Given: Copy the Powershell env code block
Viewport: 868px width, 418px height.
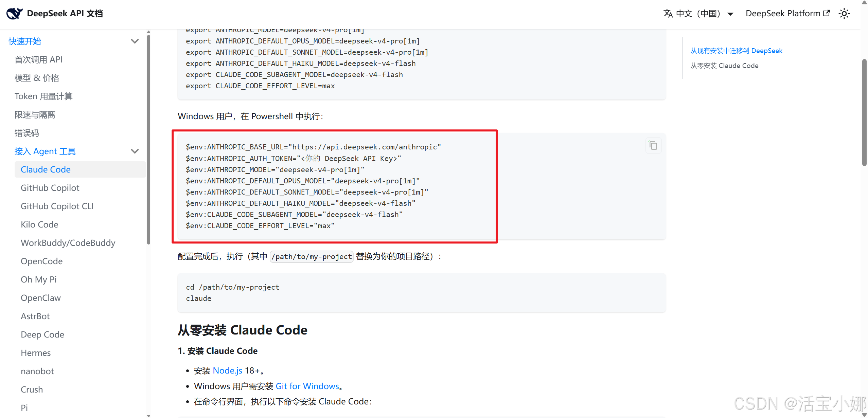Looking at the screenshot, I should pos(653,146).
